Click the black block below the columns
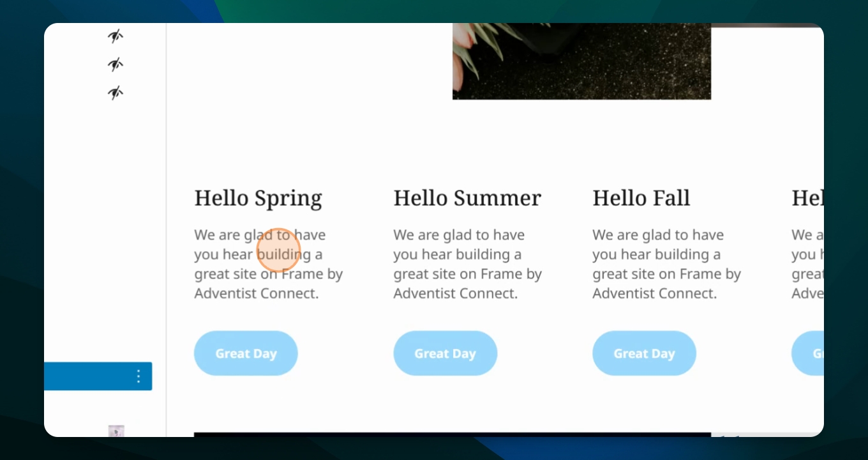The width and height of the screenshot is (868, 460). (x=452, y=434)
